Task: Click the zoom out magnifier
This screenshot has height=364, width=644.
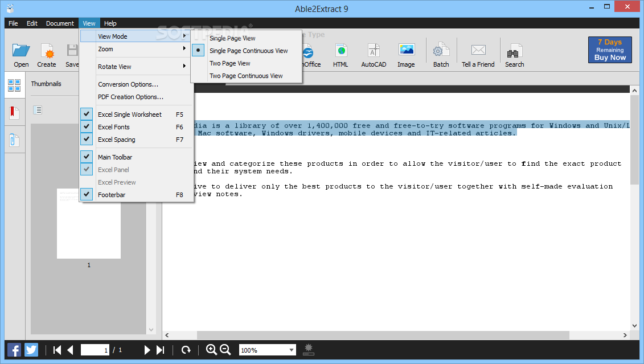Action: pyautogui.click(x=225, y=350)
